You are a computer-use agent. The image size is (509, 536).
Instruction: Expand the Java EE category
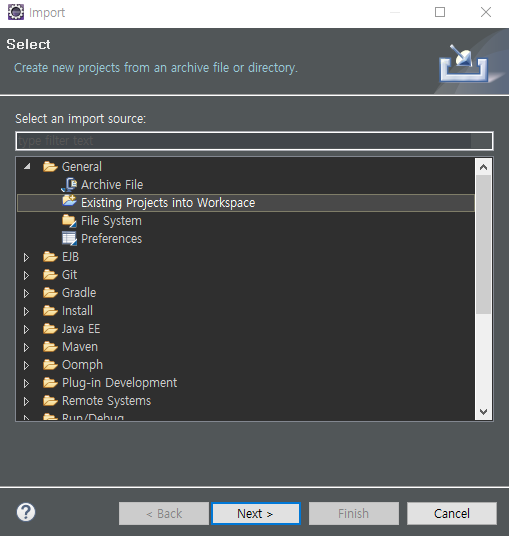point(26,330)
